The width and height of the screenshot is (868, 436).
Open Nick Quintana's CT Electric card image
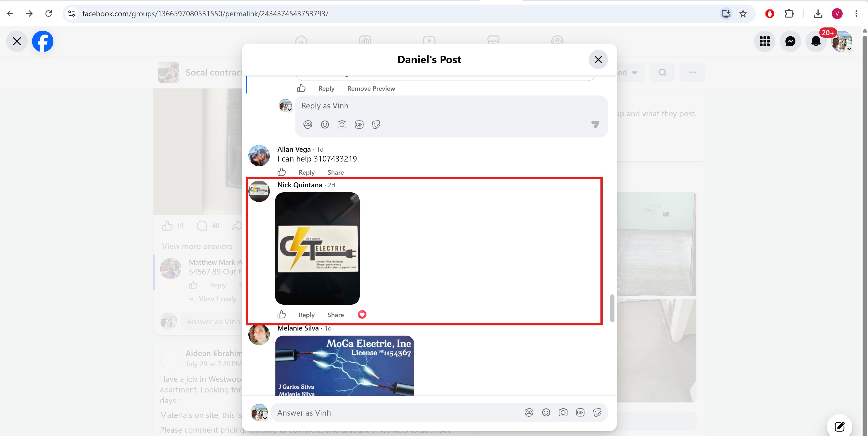(x=317, y=249)
